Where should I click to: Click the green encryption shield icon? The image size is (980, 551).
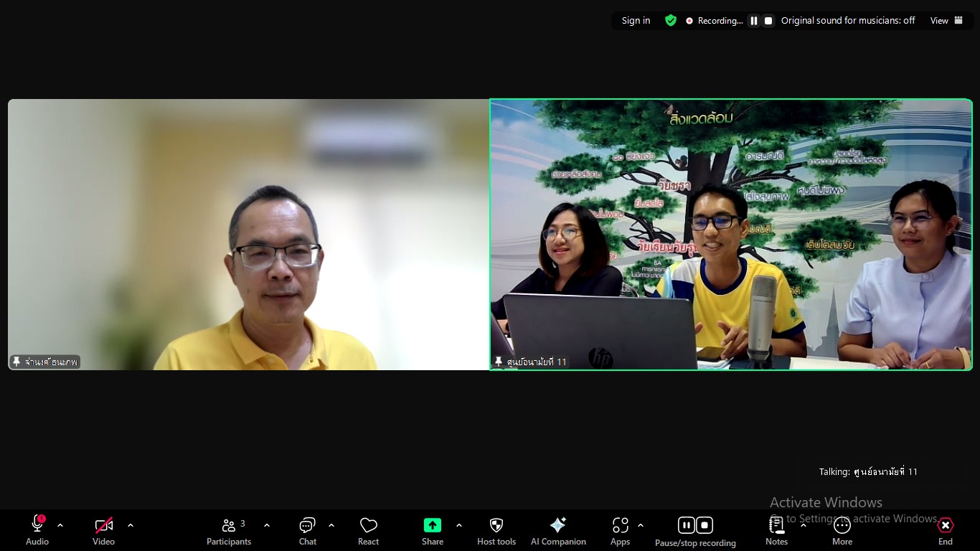pyautogui.click(x=671, y=21)
